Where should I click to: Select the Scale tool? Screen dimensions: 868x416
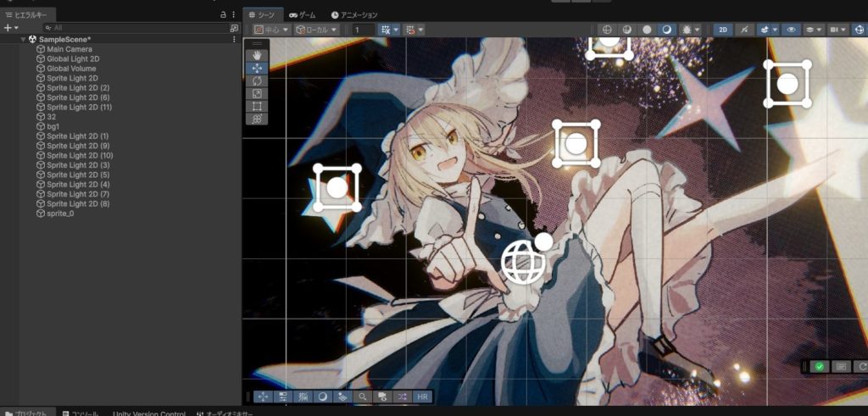point(257,93)
